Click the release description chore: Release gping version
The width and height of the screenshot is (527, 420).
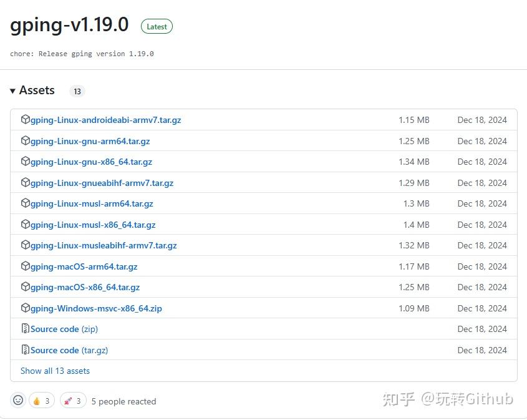[x=82, y=54]
